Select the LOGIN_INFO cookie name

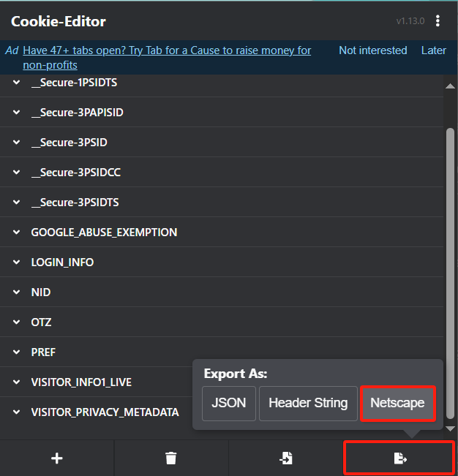click(x=62, y=262)
